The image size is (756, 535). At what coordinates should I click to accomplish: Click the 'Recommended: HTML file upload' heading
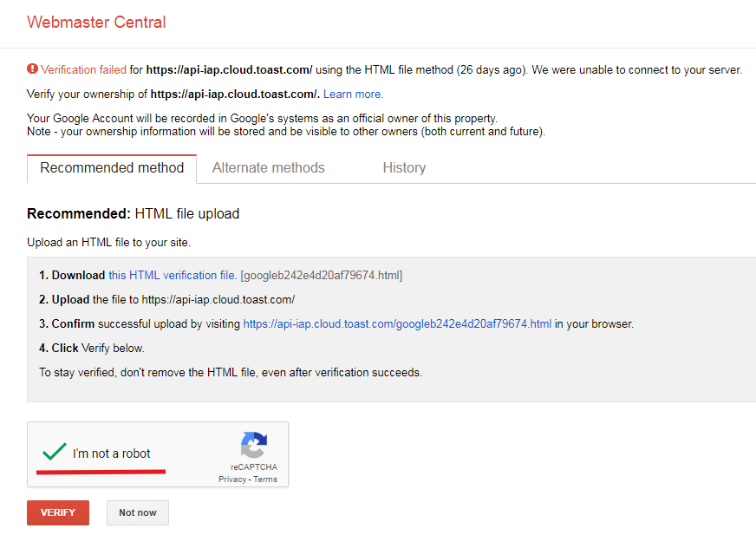(133, 213)
